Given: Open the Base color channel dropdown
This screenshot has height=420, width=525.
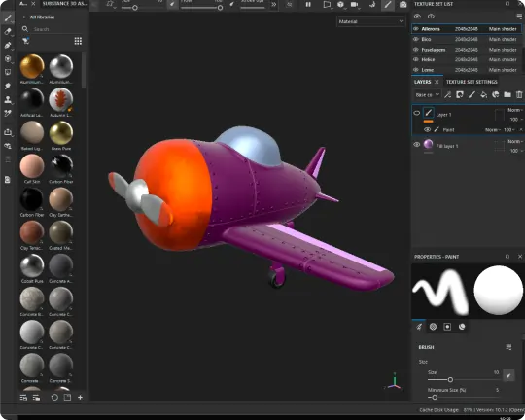Looking at the screenshot, I should point(428,95).
